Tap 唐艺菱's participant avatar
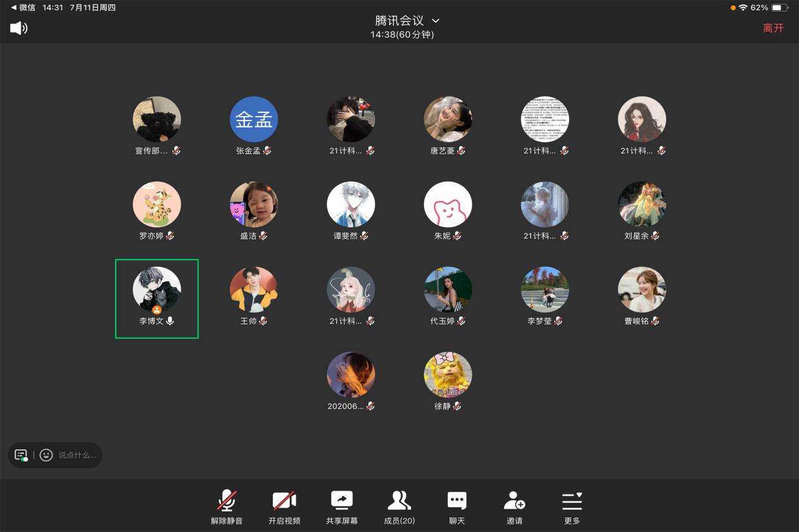 click(x=448, y=120)
